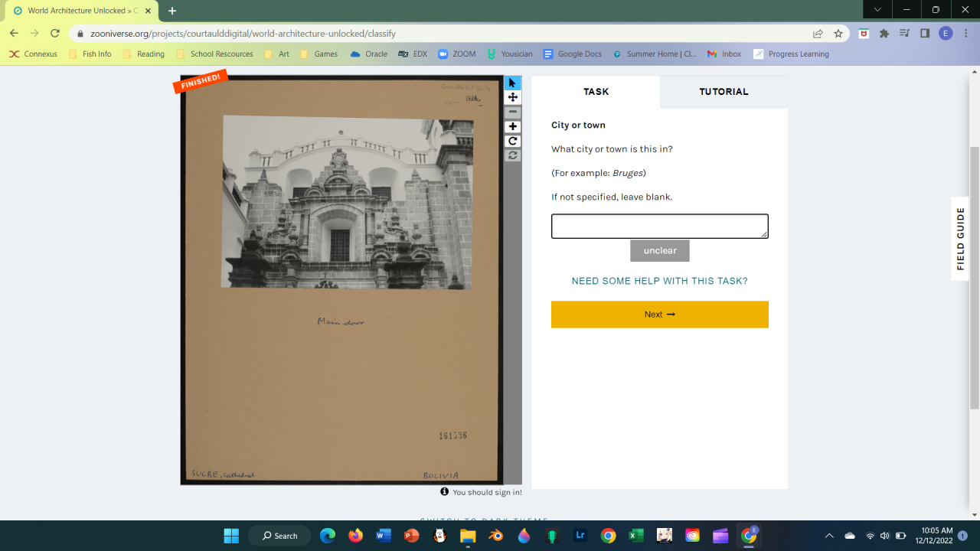Show hidden system tray icons
Image resolution: width=980 pixels, height=551 pixels.
[x=829, y=536]
